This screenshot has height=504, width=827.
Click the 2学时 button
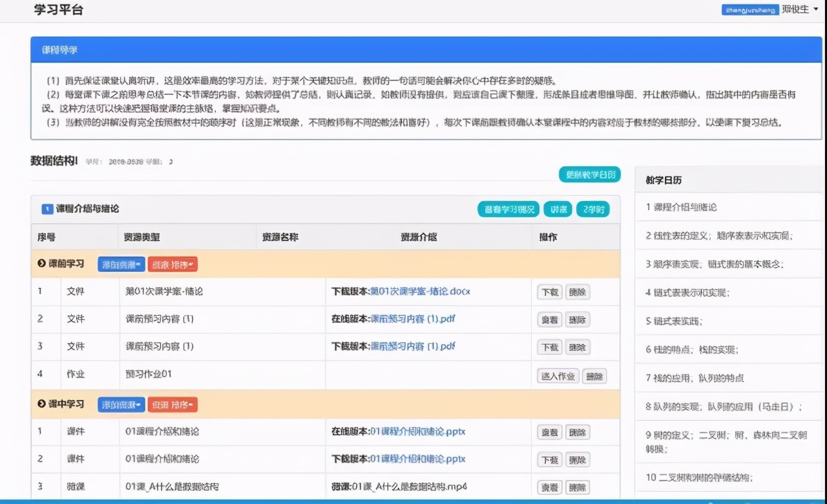(x=592, y=209)
